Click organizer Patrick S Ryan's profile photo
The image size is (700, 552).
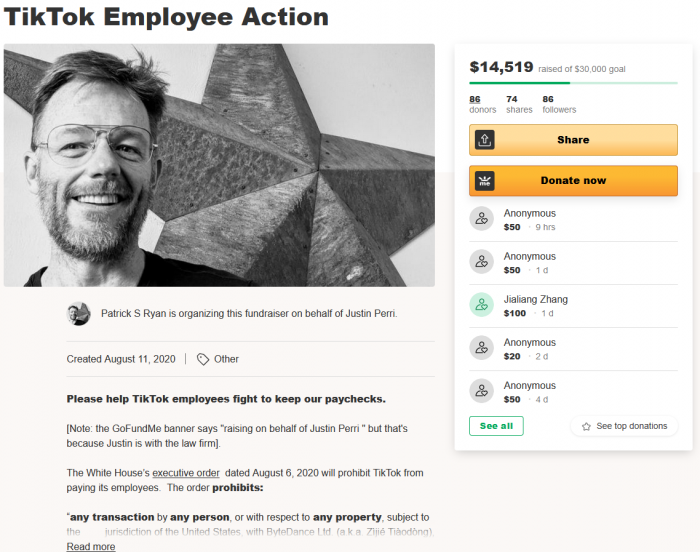coord(79,314)
